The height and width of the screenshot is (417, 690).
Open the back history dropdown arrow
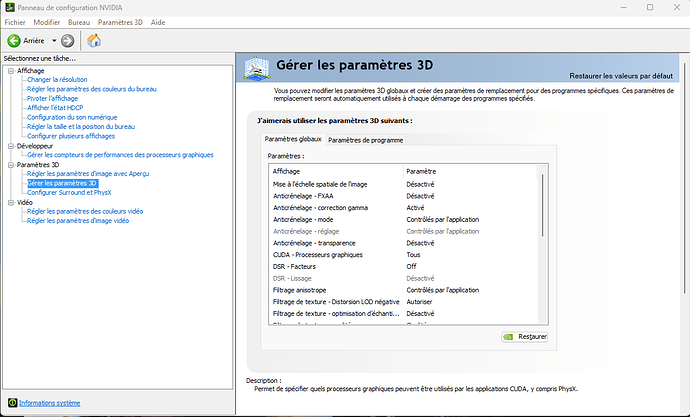(54, 41)
